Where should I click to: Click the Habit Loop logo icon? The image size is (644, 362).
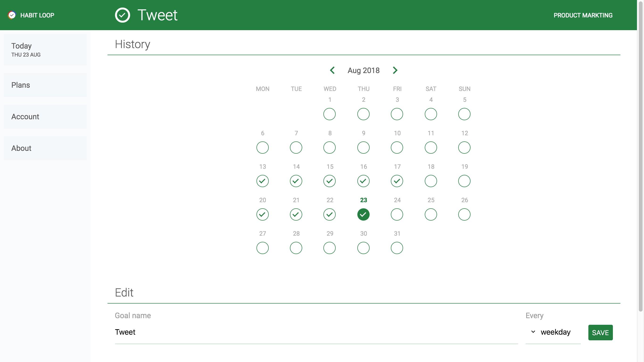(12, 15)
